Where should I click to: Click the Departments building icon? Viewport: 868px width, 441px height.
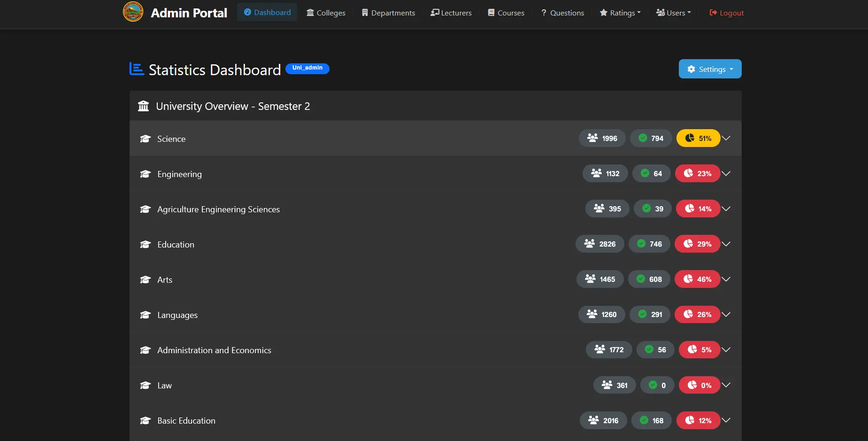[x=365, y=13]
